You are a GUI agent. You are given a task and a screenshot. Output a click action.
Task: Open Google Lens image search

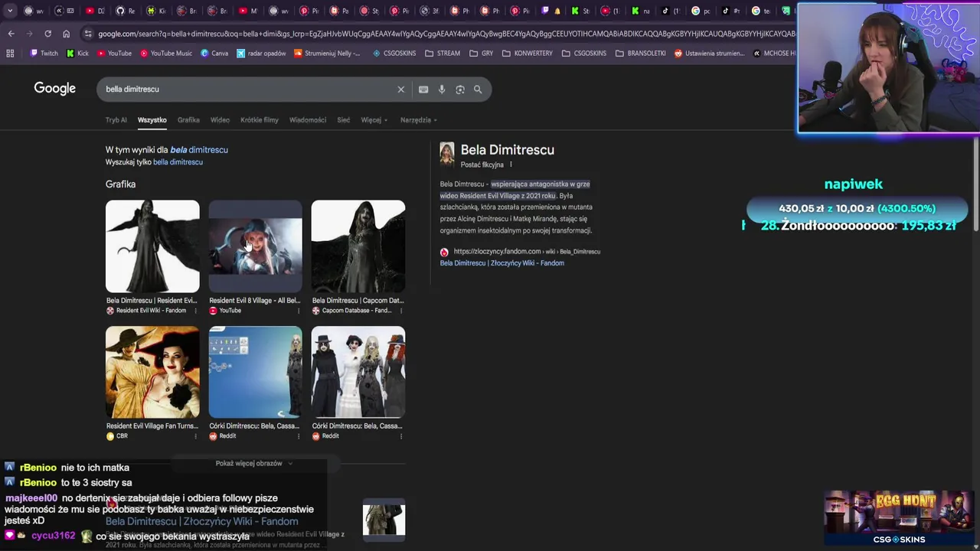tap(460, 90)
